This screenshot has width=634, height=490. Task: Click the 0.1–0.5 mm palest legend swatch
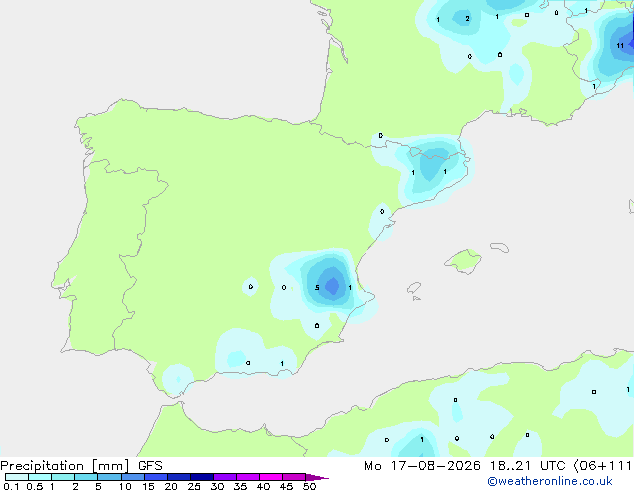point(17,477)
